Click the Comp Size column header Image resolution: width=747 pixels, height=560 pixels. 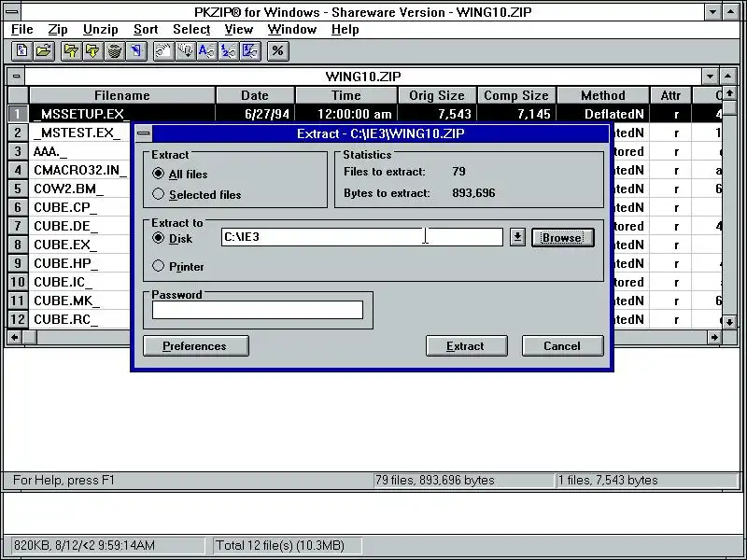pyautogui.click(x=516, y=95)
